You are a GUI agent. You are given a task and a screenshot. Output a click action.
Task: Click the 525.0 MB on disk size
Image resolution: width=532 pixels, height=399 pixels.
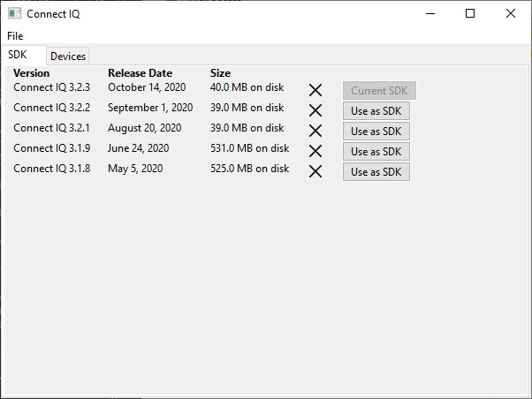click(x=250, y=169)
